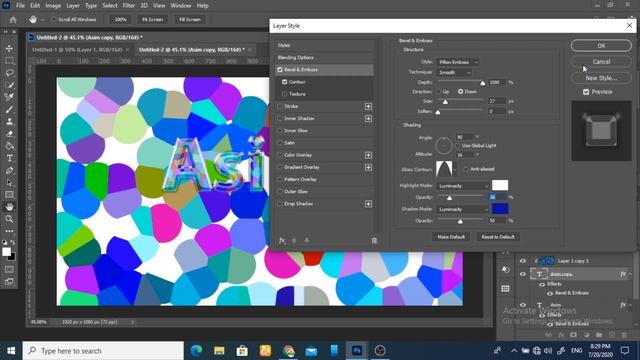Open the bevel Style dropdown

tap(457, 62)
